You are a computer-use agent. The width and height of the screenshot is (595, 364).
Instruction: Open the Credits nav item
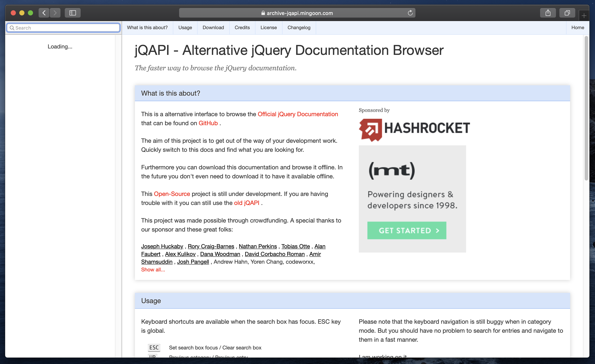click(242, 27)
